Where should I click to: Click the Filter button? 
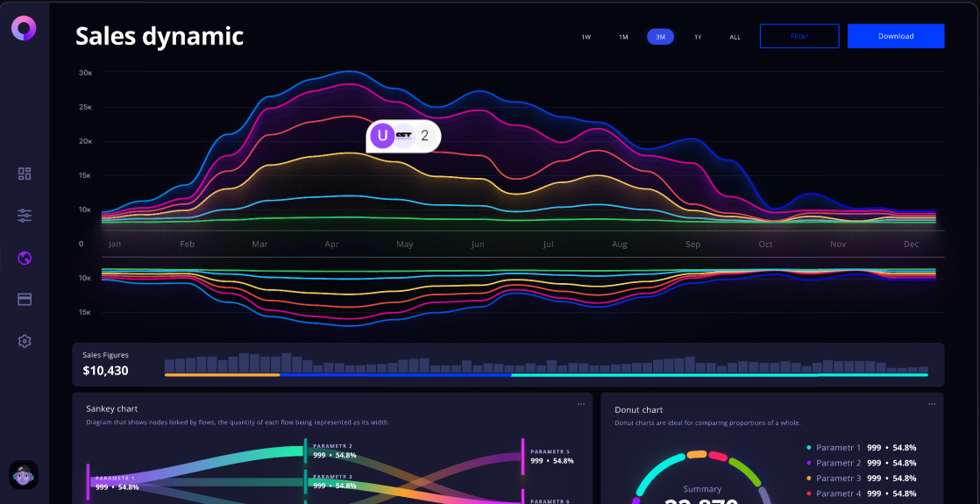tap(799, 36)
